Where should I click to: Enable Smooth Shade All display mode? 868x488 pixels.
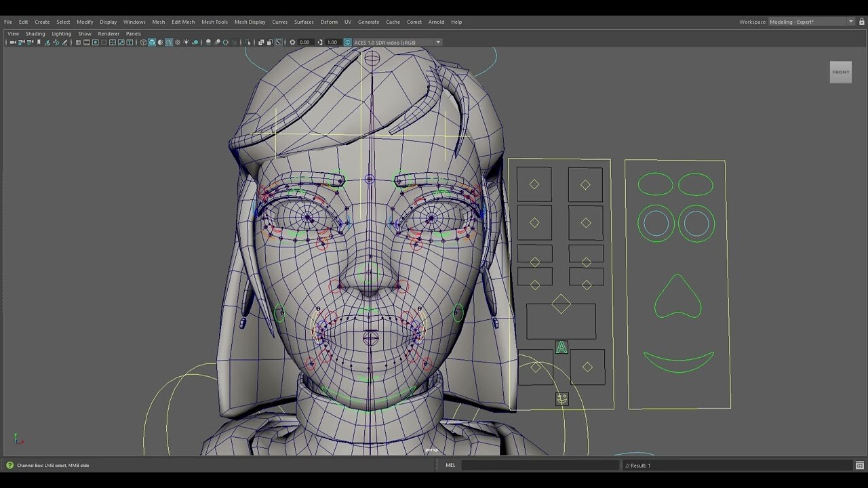point(151,42)
